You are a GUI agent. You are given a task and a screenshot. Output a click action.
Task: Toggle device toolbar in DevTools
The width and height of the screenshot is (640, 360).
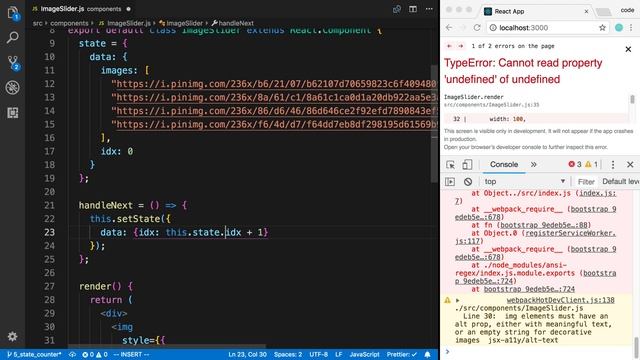click(x=467, y=164)
